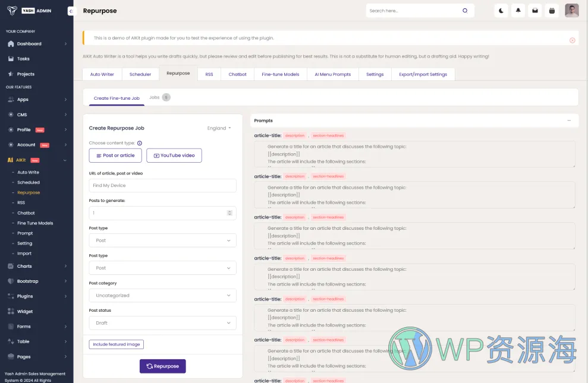This screenshot has height=383, width=588.
Task: Collapse the Prompts panel
Action: click(569, 121)
